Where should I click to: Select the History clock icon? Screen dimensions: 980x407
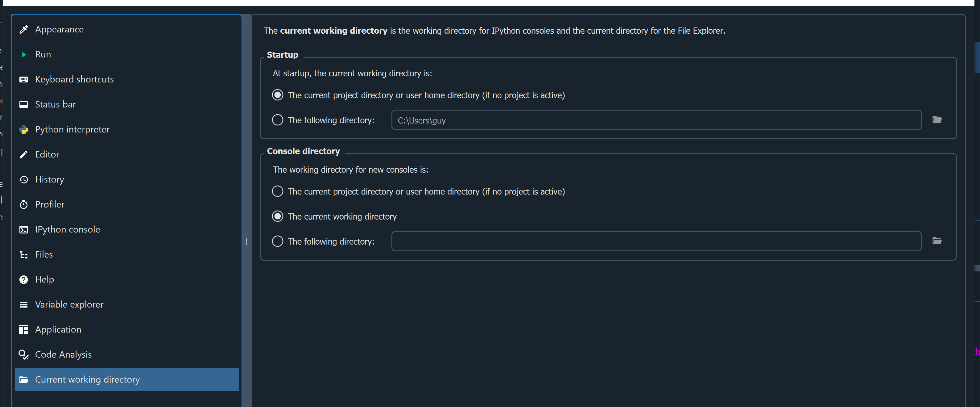pyautogui.click(x=24, y=179)
